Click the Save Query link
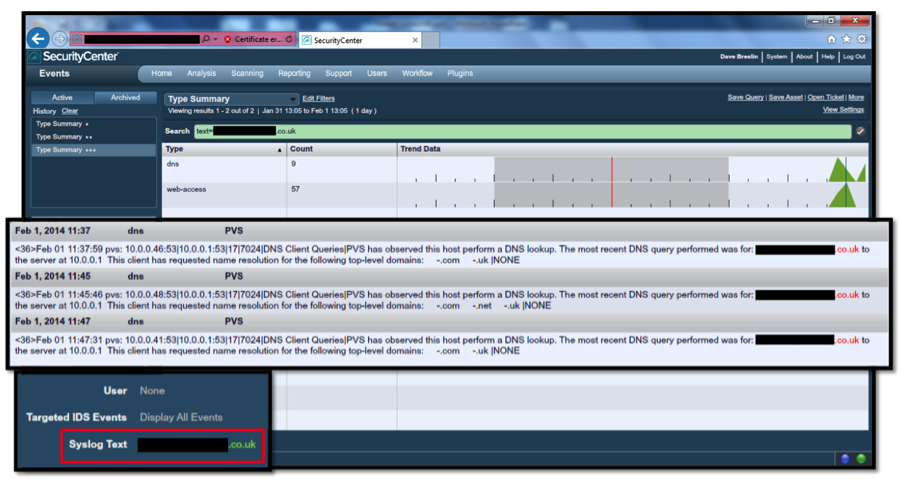 (746, 98)
